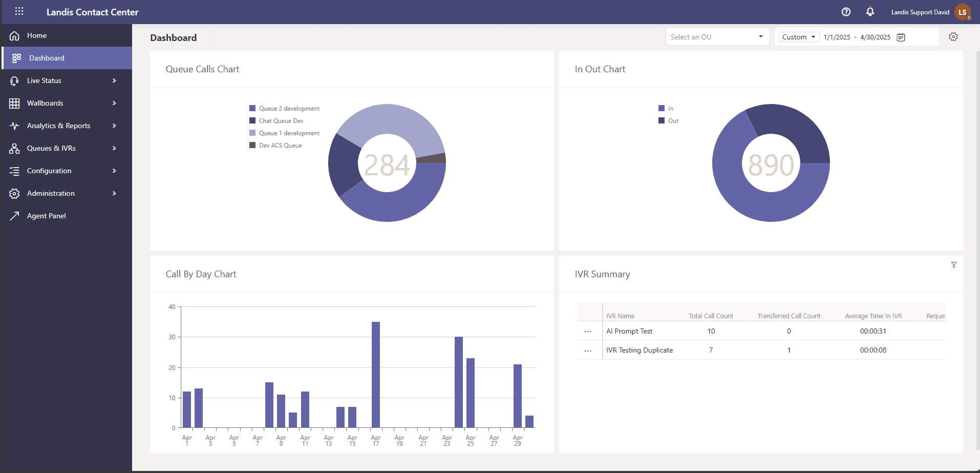The image size is (980, 473).
Task: Open the Select an OU dropdown
Action: pos(717,37)
